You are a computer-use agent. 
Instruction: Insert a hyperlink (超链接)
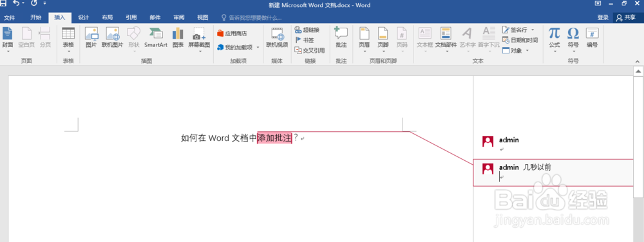point(307,30)
